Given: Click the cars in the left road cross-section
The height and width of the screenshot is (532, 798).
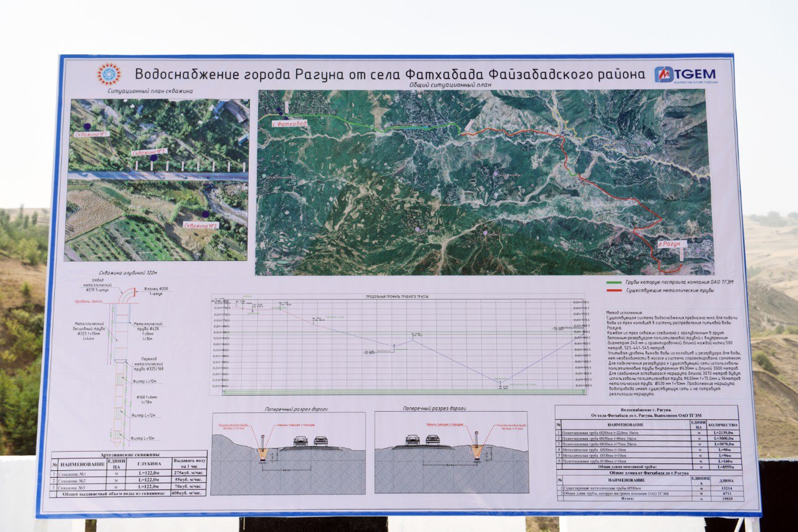Looking at the screenshot, I should [x=310, y=441].
